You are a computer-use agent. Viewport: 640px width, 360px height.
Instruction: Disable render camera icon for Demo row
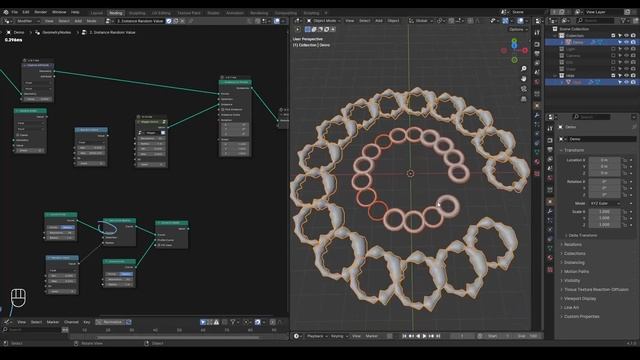click(633, 42)
